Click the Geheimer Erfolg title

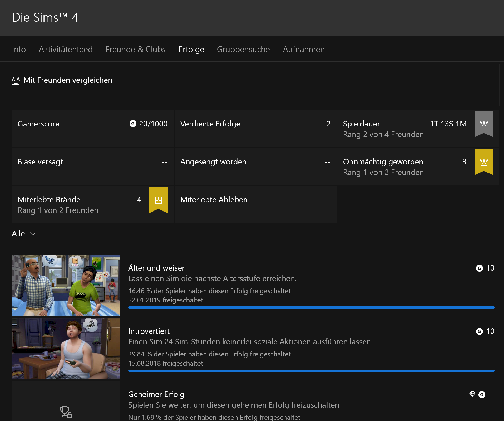pyautogui.click(x=156, y=394)
